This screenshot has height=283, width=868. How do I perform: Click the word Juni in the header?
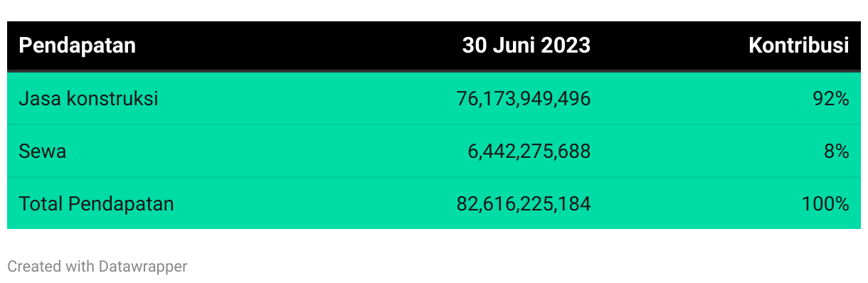pos(514,46)
